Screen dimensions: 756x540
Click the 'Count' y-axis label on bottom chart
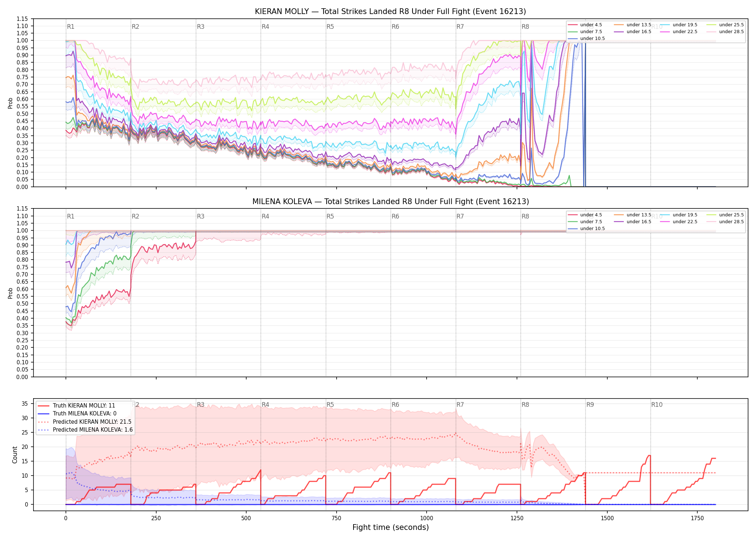[x=15, y=455]
